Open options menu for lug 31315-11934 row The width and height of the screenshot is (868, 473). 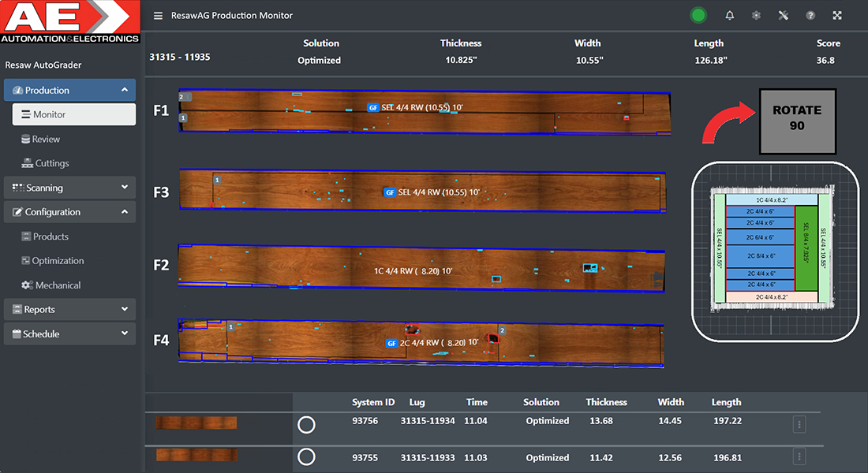[x=799, y=425]
